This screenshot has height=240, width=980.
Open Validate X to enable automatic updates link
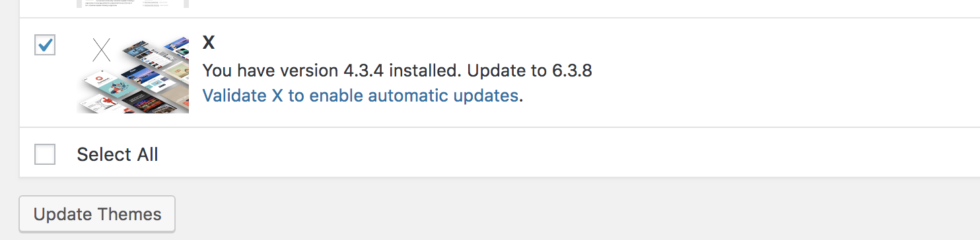361,96
